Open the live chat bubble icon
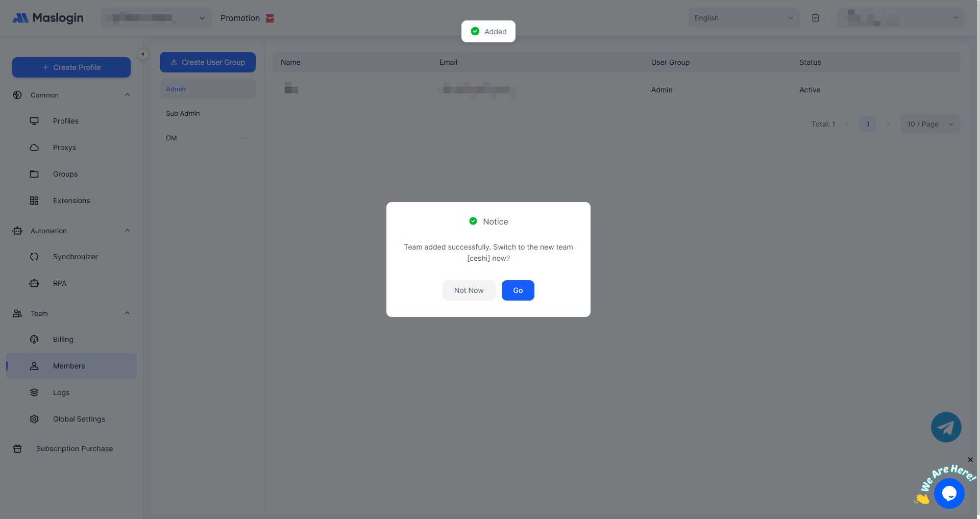The image size is (980, 519). 949,493
